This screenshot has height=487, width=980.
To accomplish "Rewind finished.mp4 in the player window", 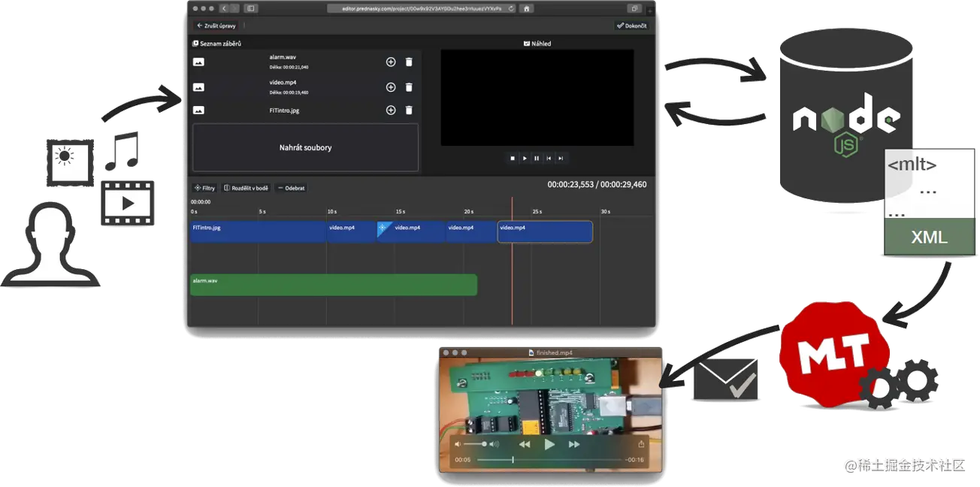I will (525, 444).
